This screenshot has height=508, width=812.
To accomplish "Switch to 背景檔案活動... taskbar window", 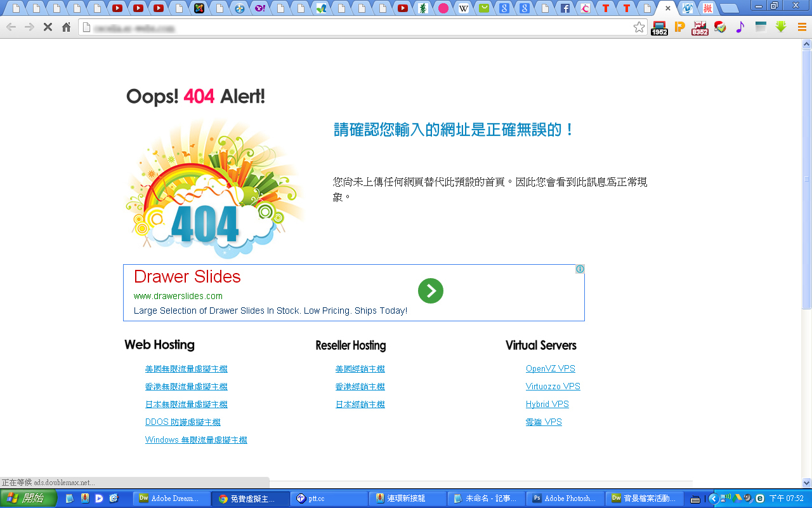I will [x=645, y=498].
